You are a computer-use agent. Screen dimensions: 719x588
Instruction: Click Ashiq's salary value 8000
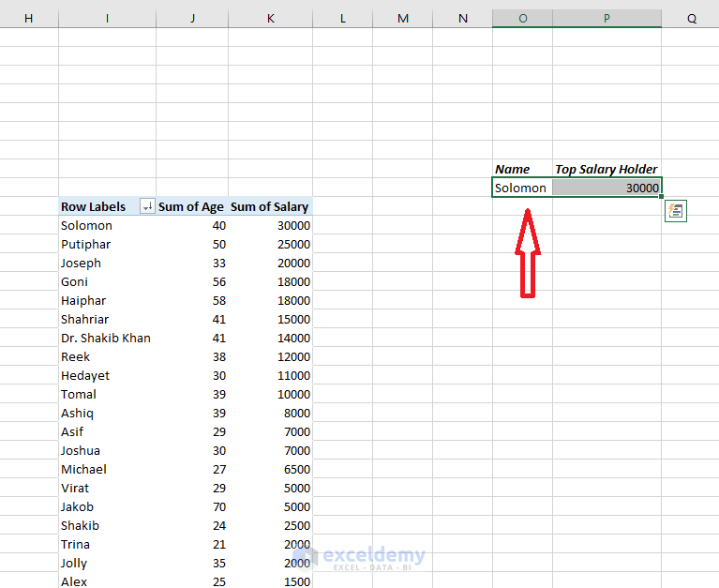tap(271, 414)
